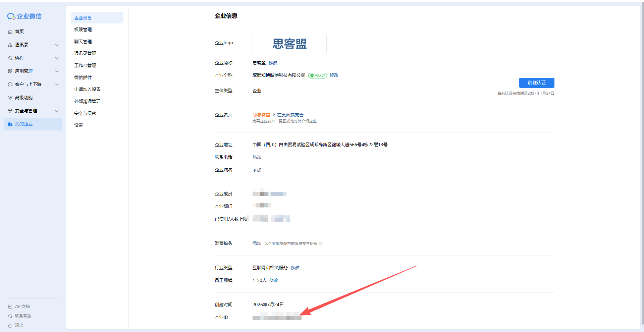The height and width of the screenshot is (332, 644).
Task: Expand the 安全与管理 submenu chevron
Action: [x=57, y=111]
